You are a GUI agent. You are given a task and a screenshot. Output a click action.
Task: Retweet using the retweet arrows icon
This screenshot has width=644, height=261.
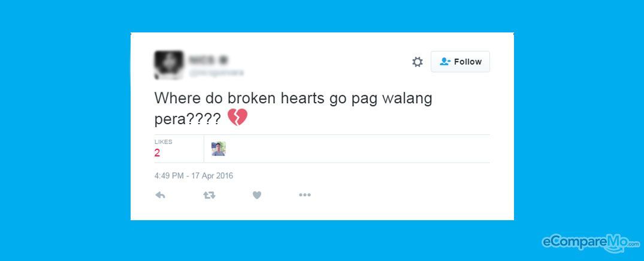click(x=209, y=195)
